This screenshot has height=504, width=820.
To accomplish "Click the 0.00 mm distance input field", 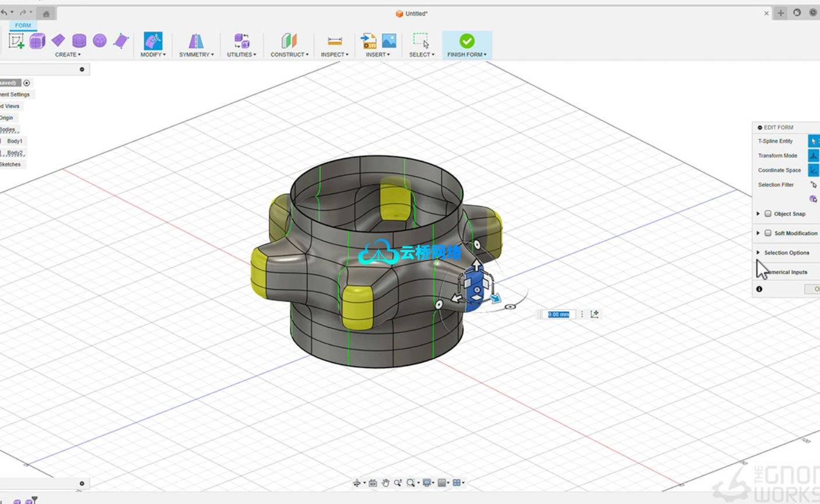I will 559,314.
